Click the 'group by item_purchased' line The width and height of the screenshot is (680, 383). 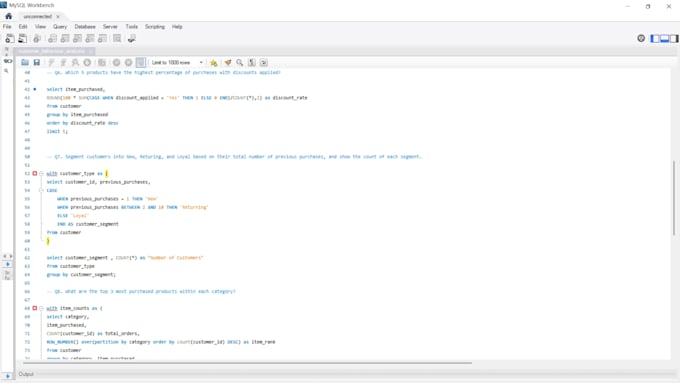pos(77,115)
